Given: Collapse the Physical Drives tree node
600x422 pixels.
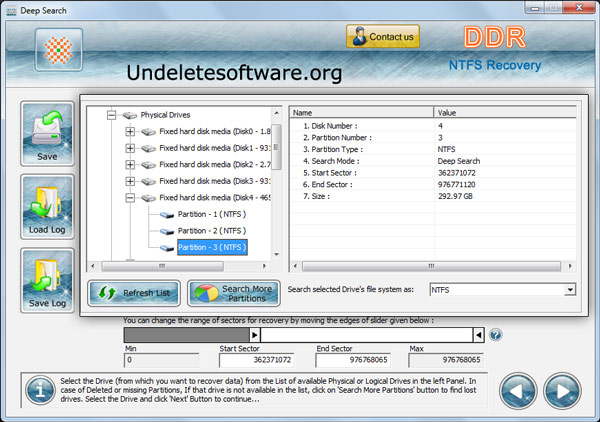Looking at the screenshot, I should [x=111, y=115].
